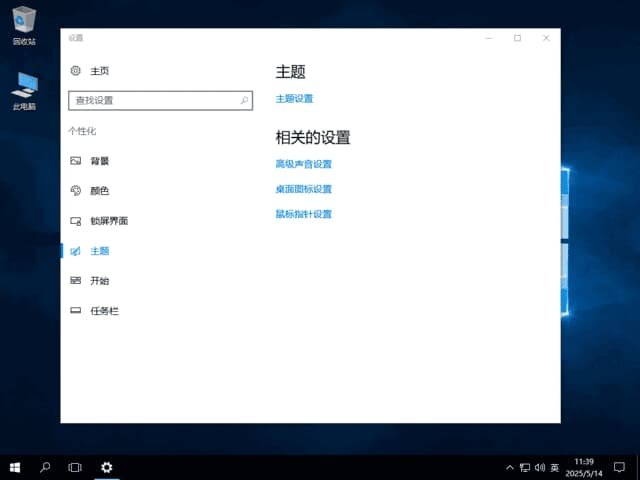
Task: Open the 主题设置 link
Action: tap(294, 99)
